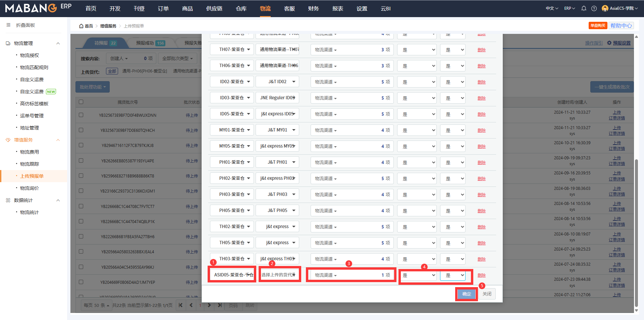
Task: Switch to the 预报成功 tab
Action: [x=150, y=43]
